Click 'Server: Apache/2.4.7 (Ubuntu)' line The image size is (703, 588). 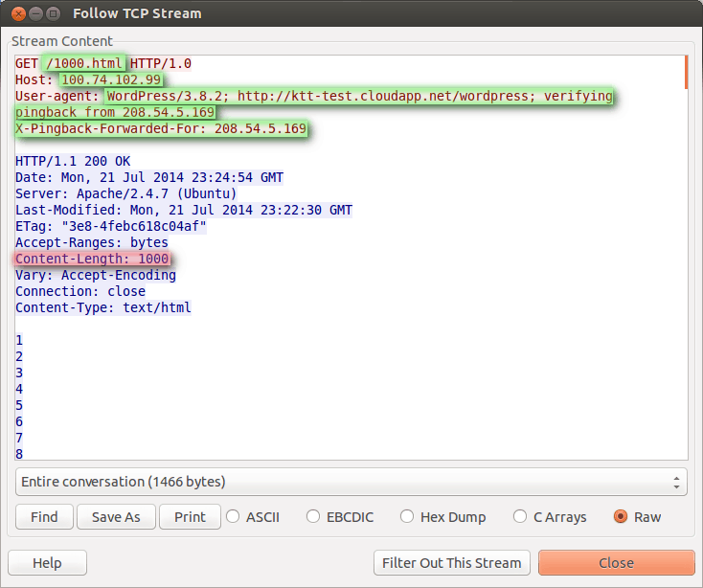tap(126, 193)
